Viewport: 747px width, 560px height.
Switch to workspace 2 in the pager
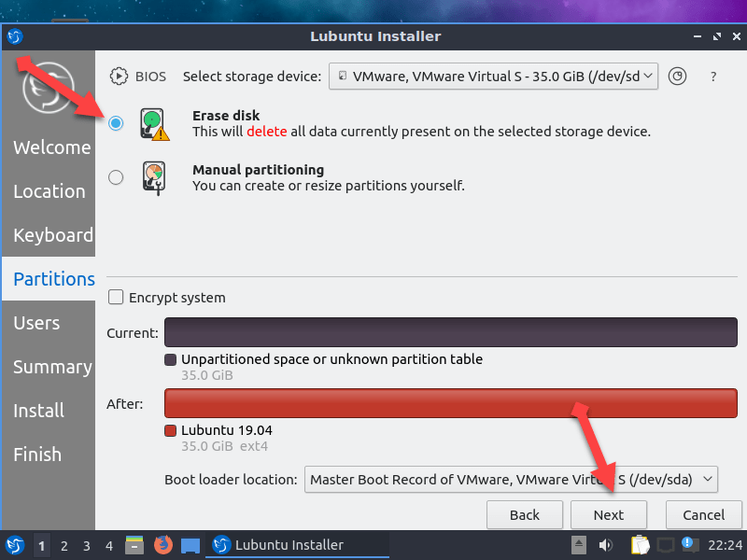(x=63, y=545)
